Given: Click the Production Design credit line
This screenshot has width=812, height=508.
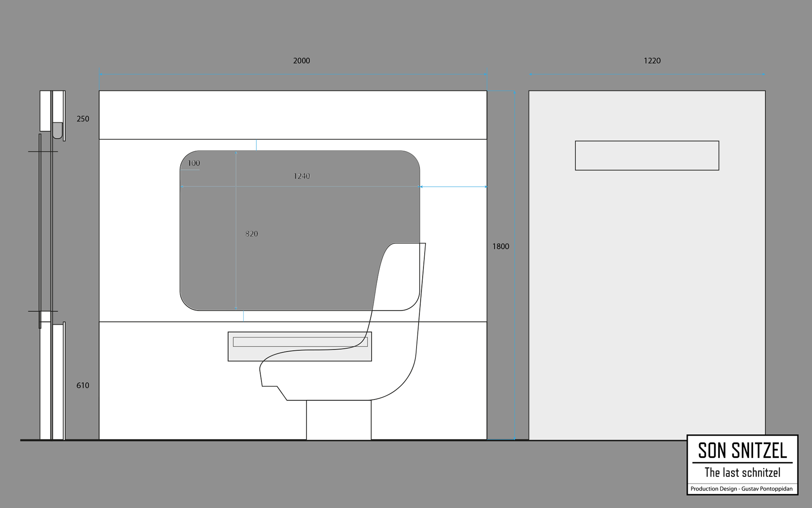Looking at the screenshot, I should pos(741,489).
